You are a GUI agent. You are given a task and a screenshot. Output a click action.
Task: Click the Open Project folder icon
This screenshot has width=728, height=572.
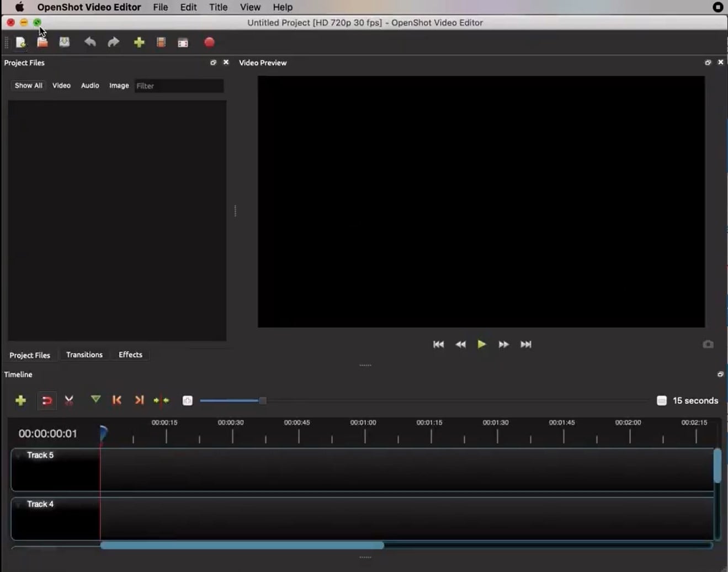click(42, 42)
